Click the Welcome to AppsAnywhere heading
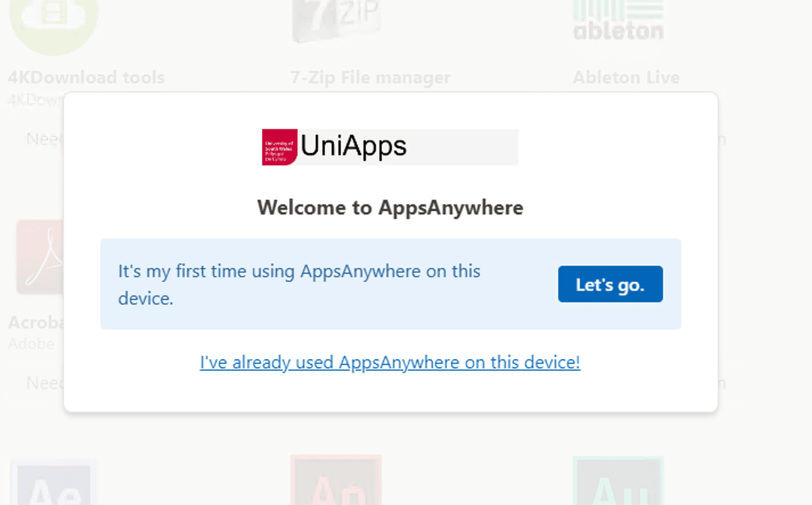The width and height of the screenshot is (812, 505). point(390,208)
